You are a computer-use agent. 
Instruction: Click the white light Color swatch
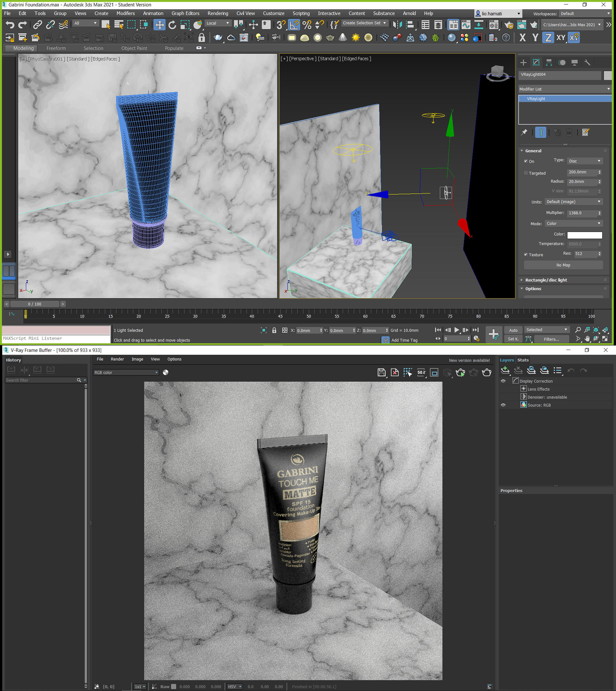coord(584,235)
